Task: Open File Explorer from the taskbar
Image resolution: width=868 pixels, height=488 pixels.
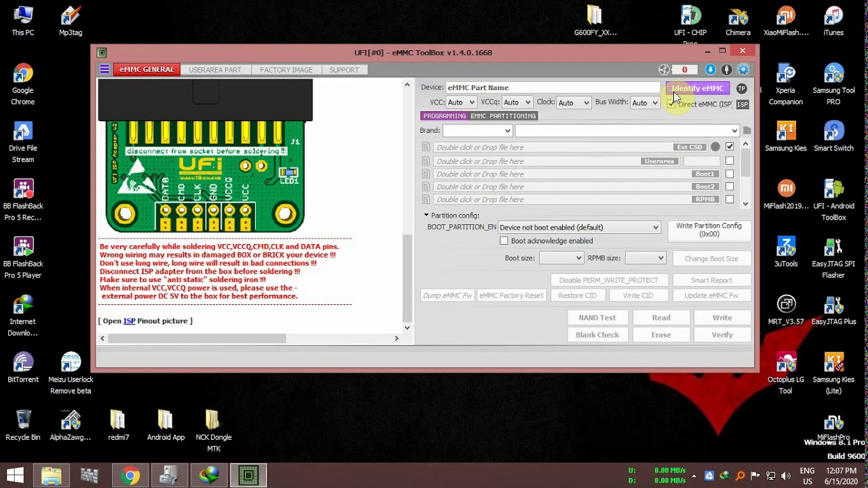Action: (x=52, y=476)
